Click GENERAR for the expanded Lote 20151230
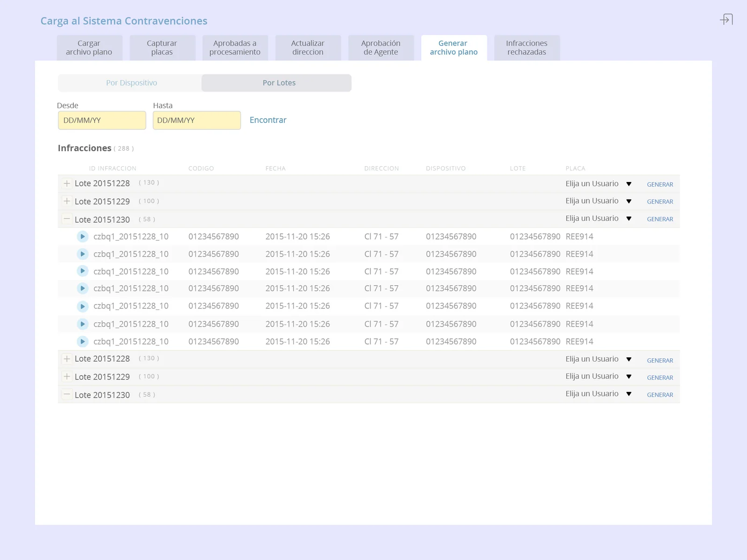Image resolution: width=747 pixels, height=560 pixels. tap(660, 219)
